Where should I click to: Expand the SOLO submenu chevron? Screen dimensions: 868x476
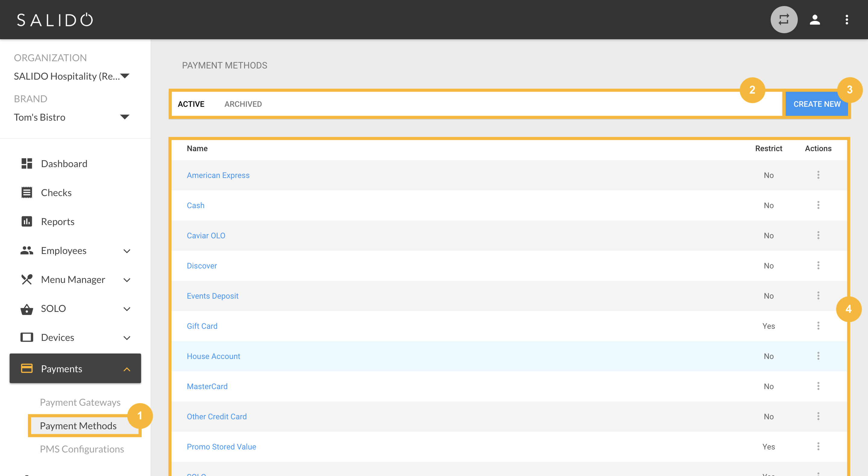click(x=127, y=309)
